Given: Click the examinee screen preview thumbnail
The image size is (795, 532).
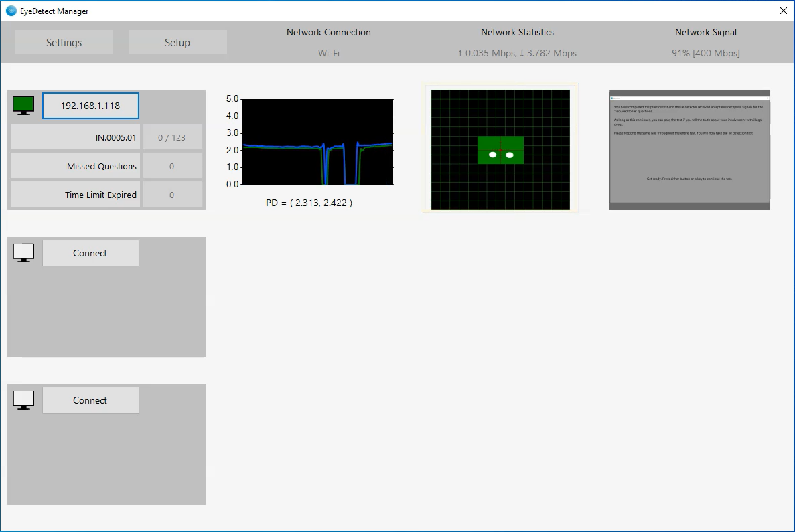Looking at the screenshot, I should coord(690,150).
